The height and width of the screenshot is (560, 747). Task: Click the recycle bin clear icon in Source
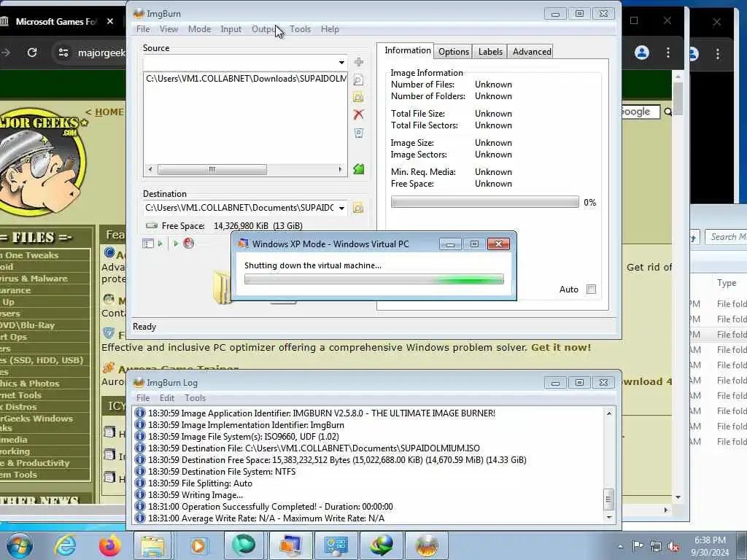point(359,133)
